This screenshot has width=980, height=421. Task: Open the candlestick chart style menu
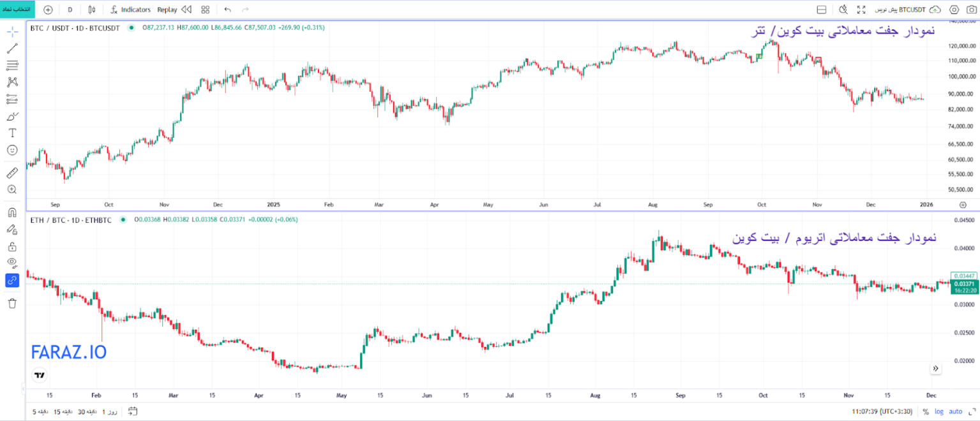pos(92,10)
